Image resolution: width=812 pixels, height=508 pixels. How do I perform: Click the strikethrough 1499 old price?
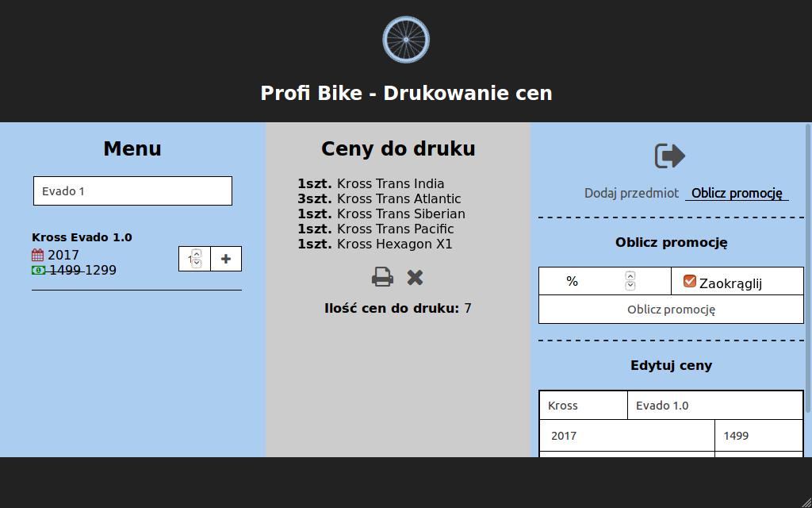(x=65, y=270)
